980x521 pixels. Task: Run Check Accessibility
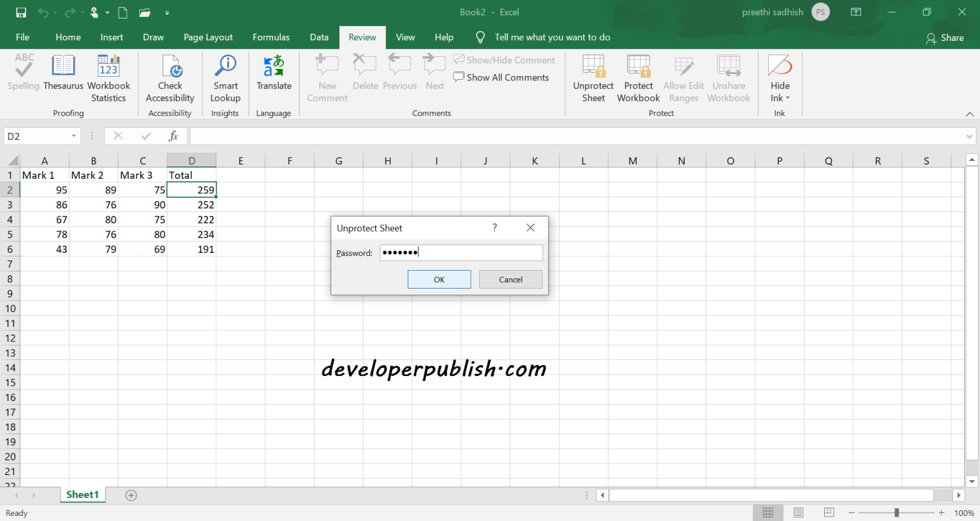coord(170,75)
